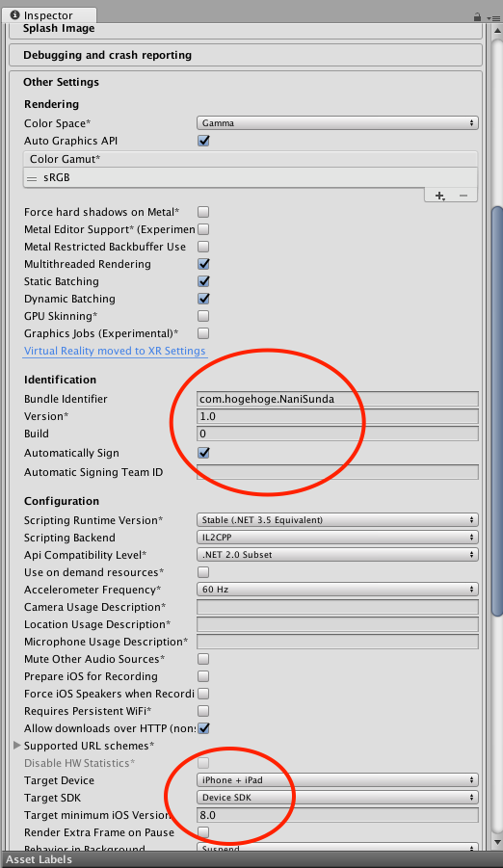Open the Inspector panel options menu icon

pos(493,17)
